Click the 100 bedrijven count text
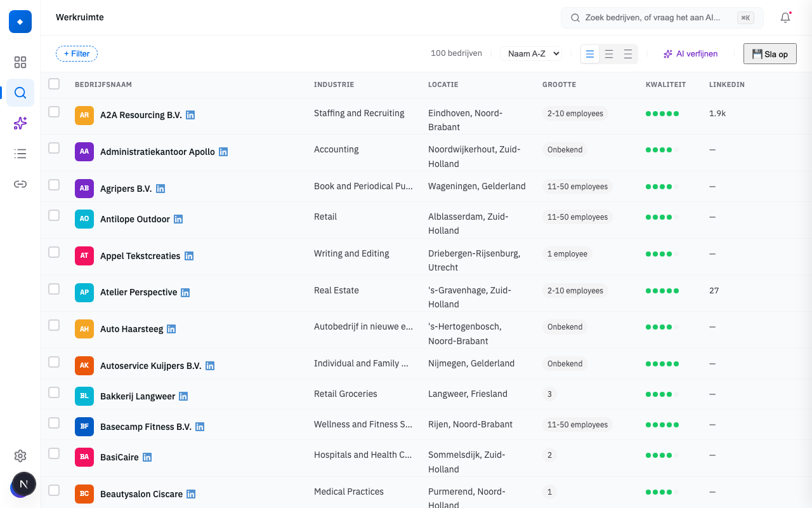This screenshot has width=812, height=508. pyautogui.click(x=456, y=53)
